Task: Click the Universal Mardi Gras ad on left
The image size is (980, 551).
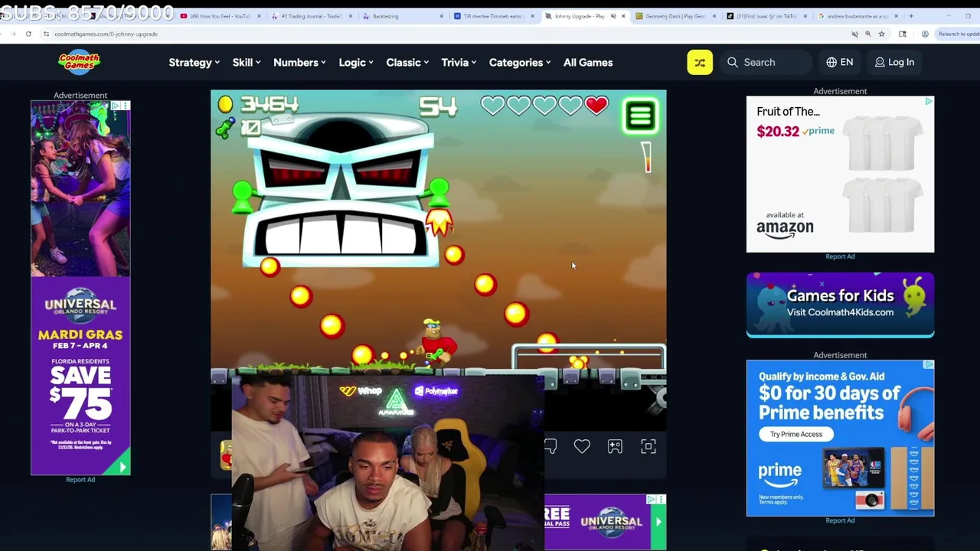Action: tap(80, 288)
